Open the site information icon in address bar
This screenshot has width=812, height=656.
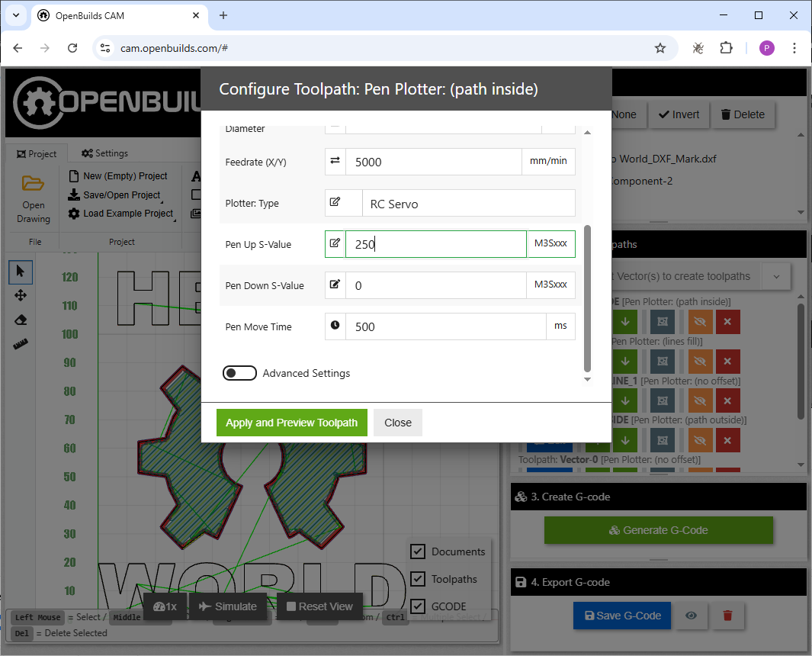coord(105,48)
